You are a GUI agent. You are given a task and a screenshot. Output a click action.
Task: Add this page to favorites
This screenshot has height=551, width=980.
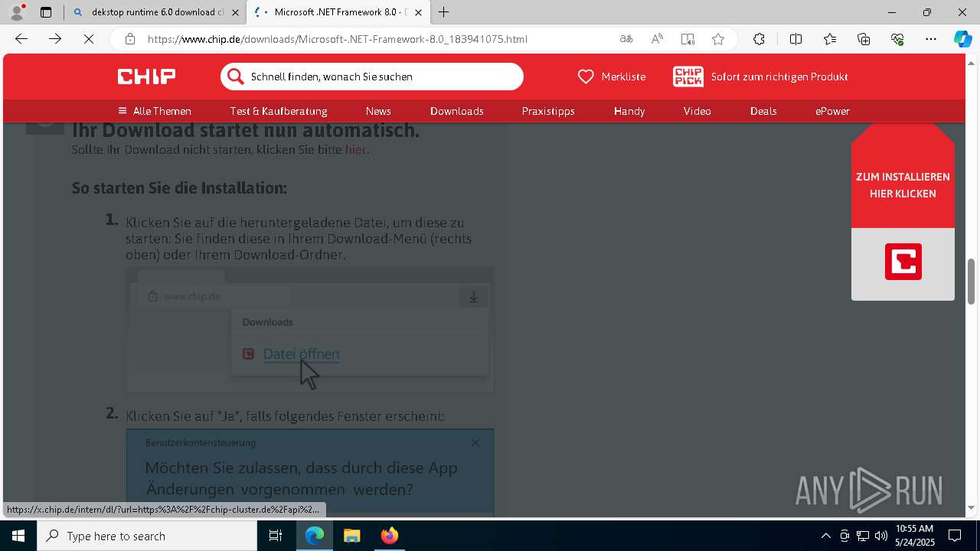pos(718,39)
